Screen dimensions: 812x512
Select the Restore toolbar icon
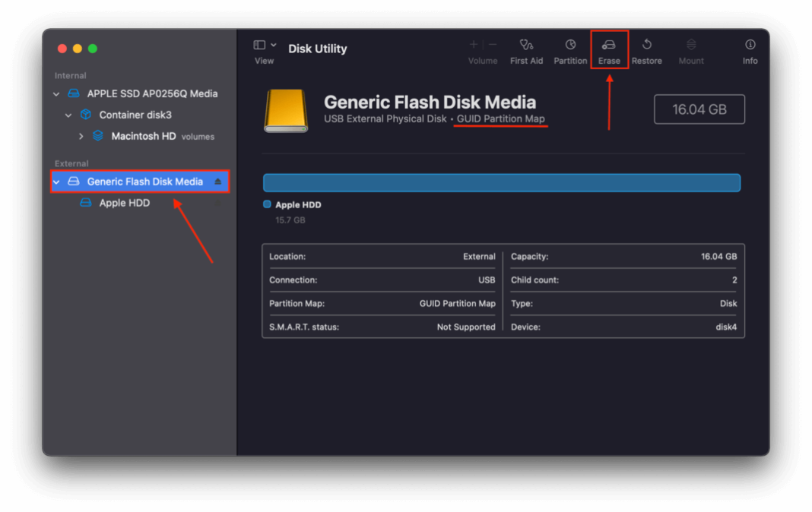coord(646,49)
